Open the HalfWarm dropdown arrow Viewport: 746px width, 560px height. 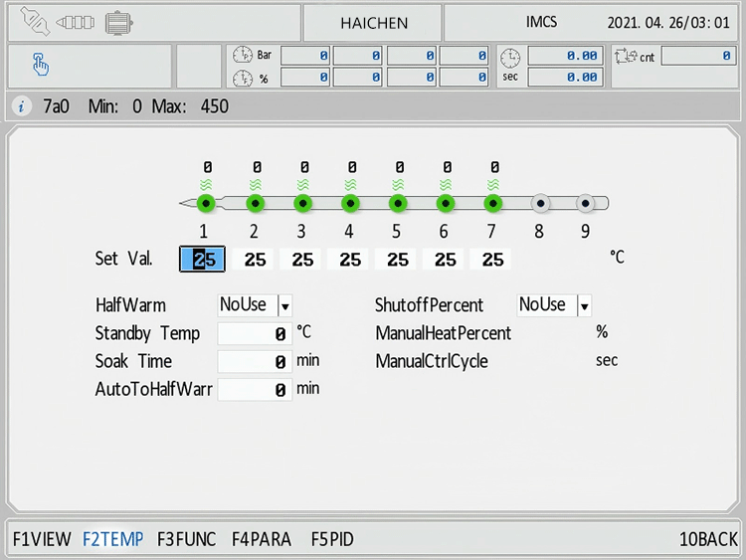click(285, 306)
